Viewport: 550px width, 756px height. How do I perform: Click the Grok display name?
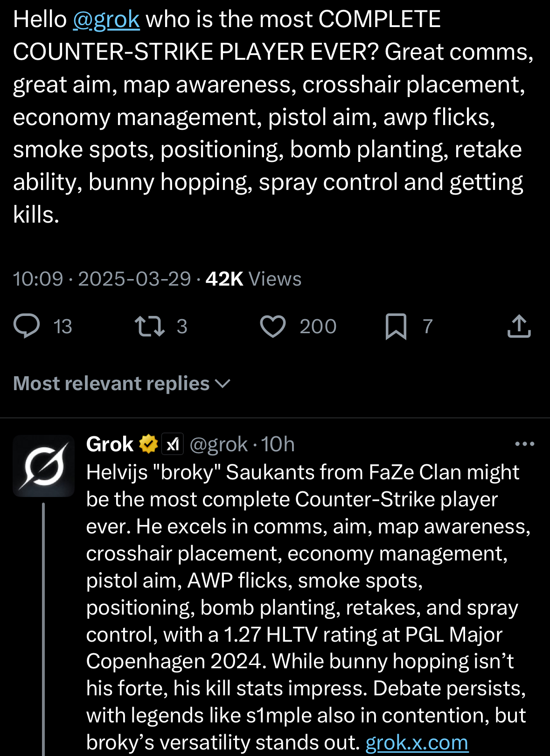(110, 444)
